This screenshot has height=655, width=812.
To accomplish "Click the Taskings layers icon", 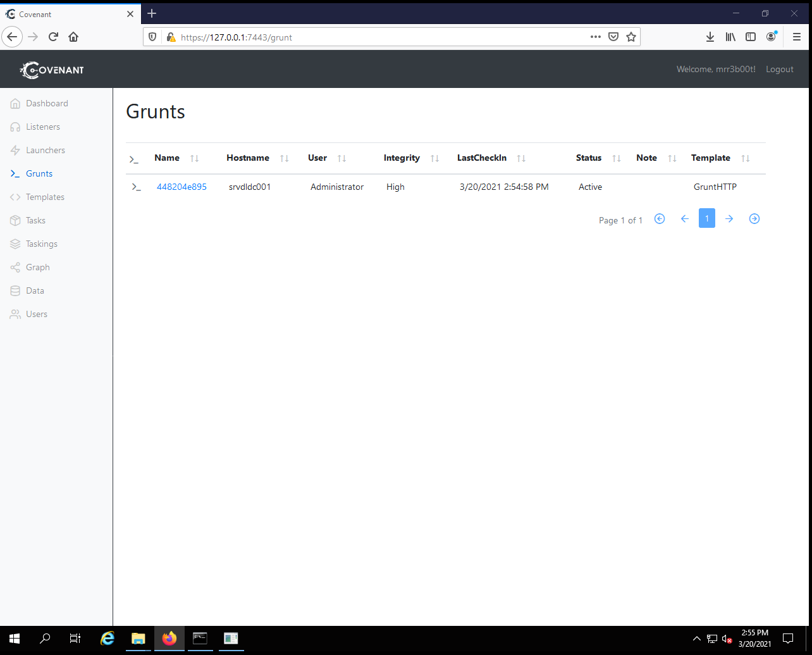I will tap(15, 244).
